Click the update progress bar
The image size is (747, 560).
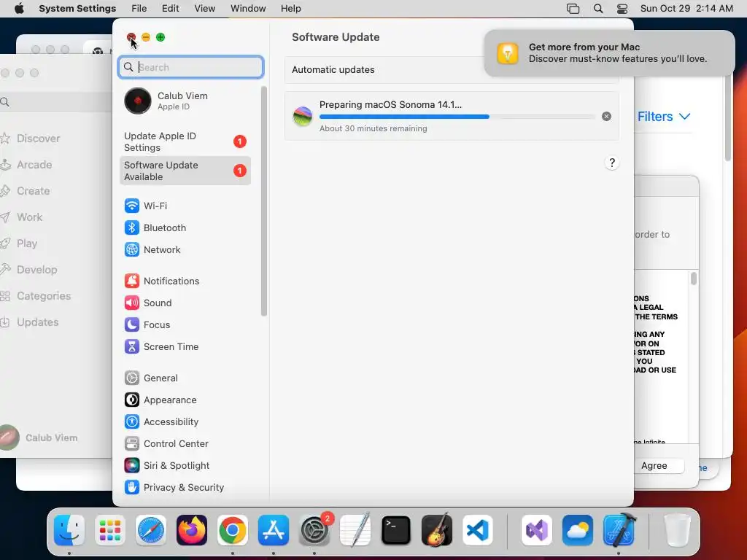[457, 117]
